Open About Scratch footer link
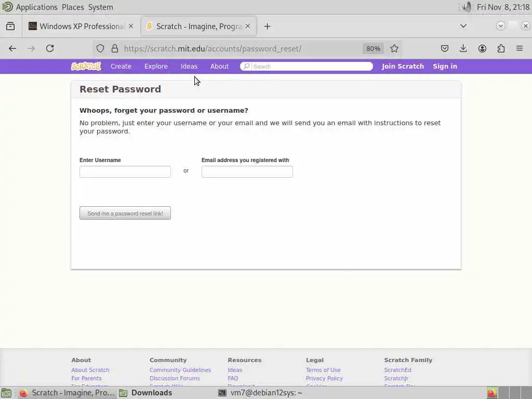Screen dimensions: 532x399 pyautogui.click(x=90, y=370)
